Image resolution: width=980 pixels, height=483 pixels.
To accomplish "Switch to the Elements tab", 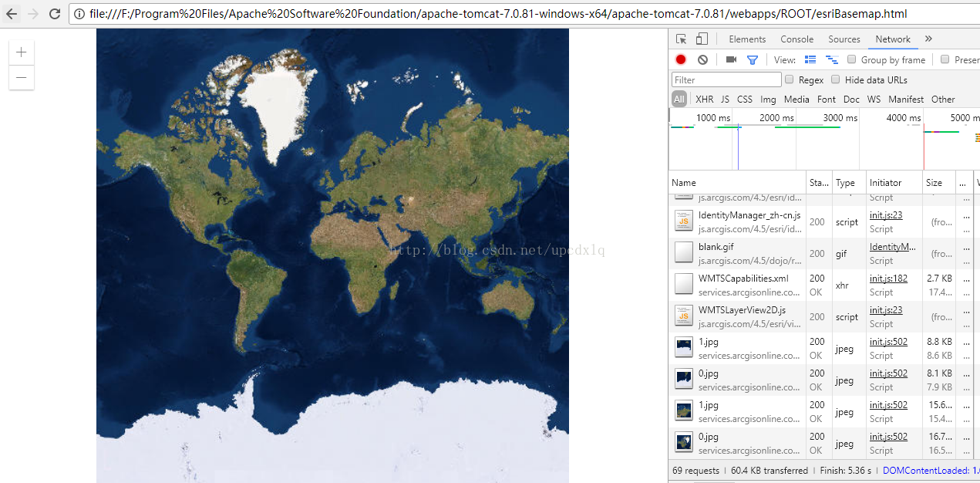I will (x=747, y=39).
